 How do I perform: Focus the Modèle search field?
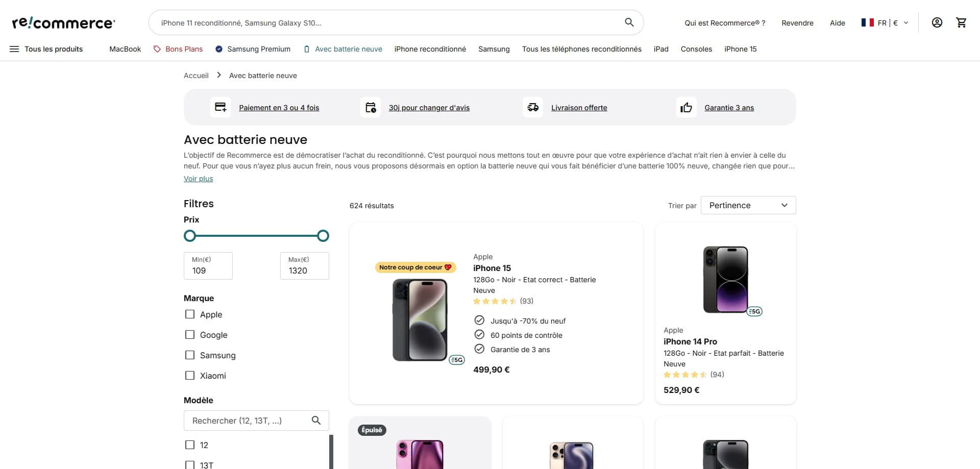[256, 421]
